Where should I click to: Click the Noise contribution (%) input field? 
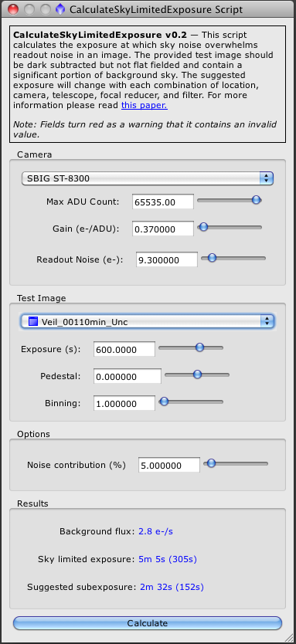point(169,466)
